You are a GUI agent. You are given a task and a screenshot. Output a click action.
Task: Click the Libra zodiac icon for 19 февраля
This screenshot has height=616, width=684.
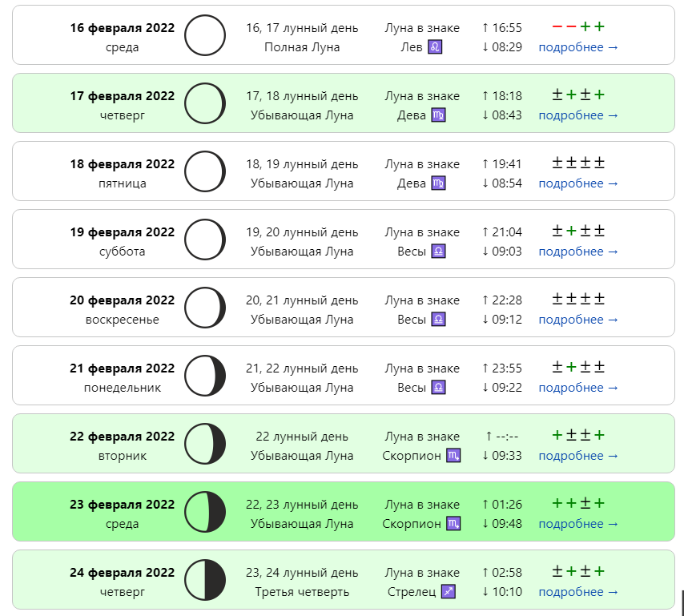[438, 251]
